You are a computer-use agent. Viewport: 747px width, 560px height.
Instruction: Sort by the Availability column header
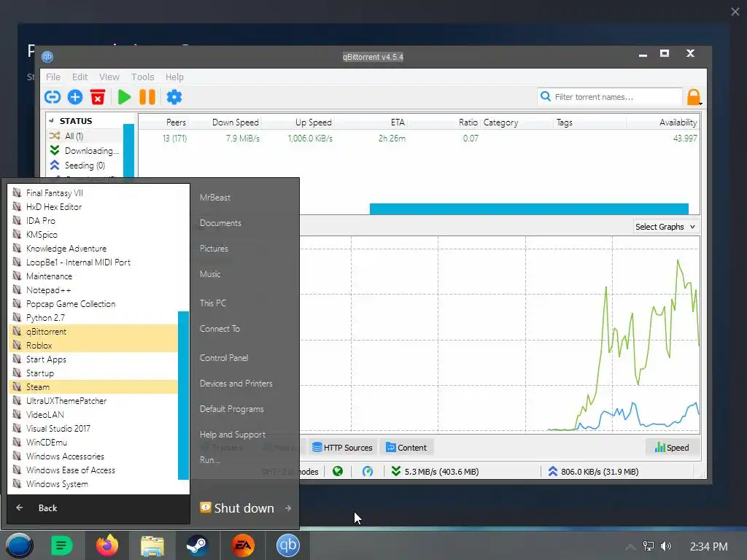[x=678, y=122]
